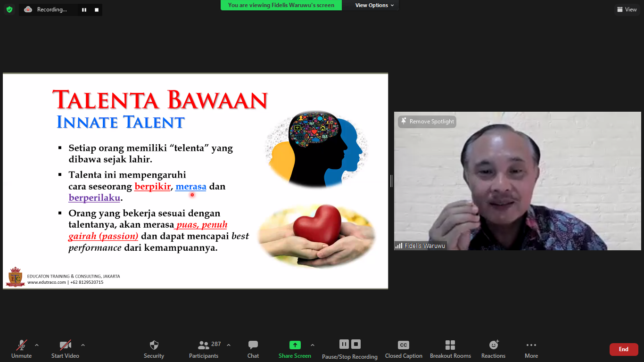Open the View menu at top right
The width and height of the screenshot is (644, 362).
[627, 9]
